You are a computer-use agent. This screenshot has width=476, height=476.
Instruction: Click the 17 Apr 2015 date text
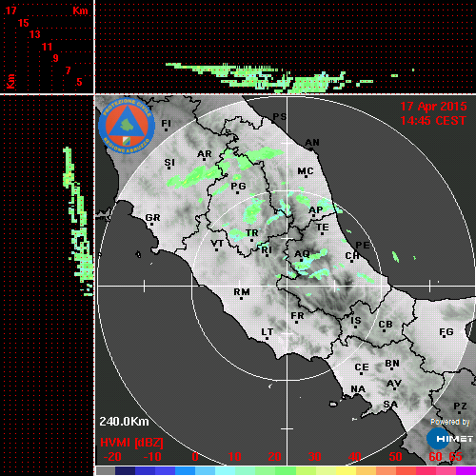click(x=433, y=107)
